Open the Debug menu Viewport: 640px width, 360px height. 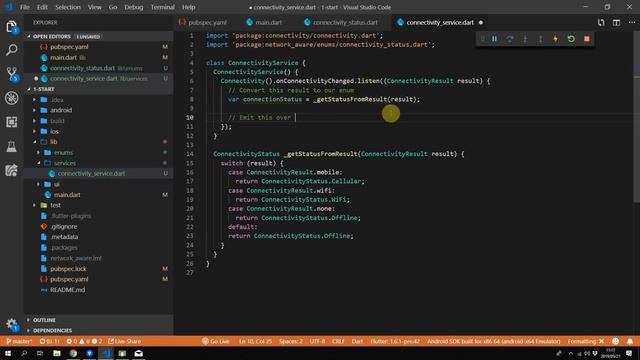[x=133, y=7]
